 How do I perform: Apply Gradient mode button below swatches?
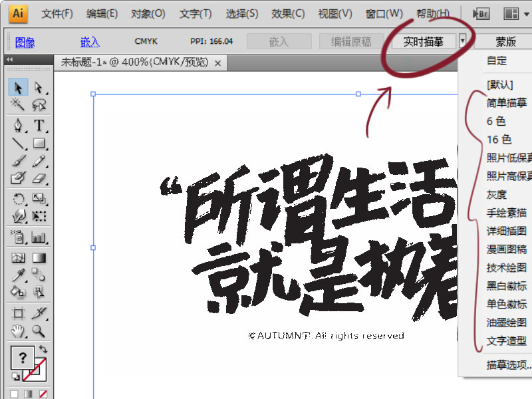29,394
